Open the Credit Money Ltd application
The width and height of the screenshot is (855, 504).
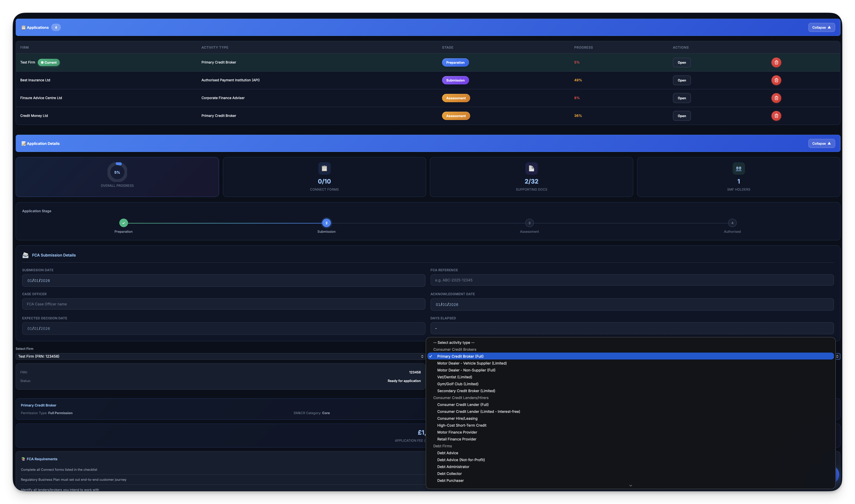pyautogui.click(x=682, y=116)
